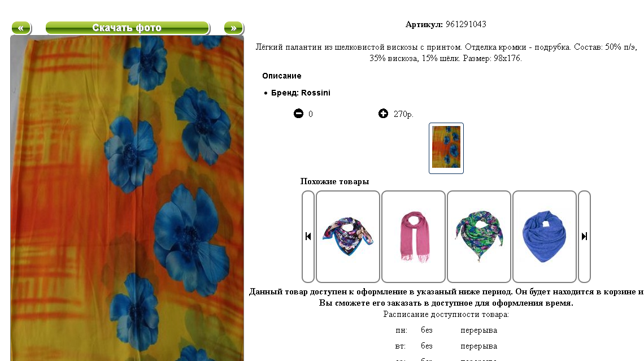
Task: Open the multicolor floral blue-trim scarf product
Action: pyautogui.click(x=348, y=237)
